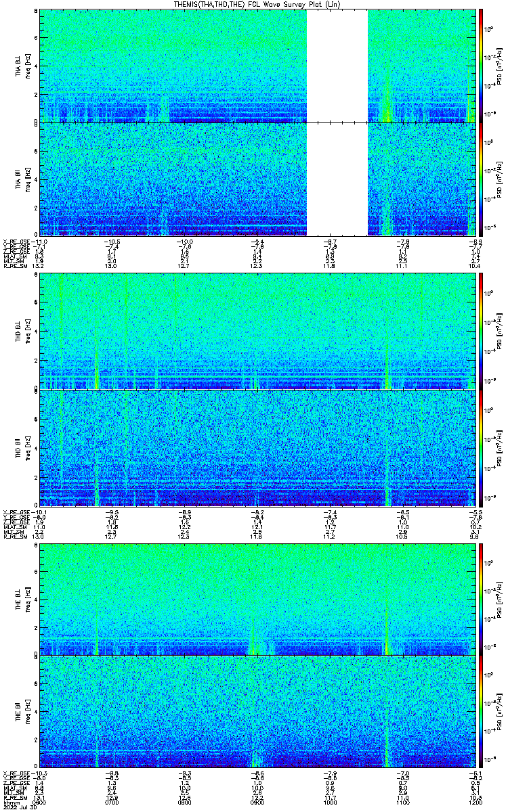Image resolution: width=508 pixels, height=812 pixels.
Task: Click the R_RE_SM row label under THA panels
Action: click(14, 266)
